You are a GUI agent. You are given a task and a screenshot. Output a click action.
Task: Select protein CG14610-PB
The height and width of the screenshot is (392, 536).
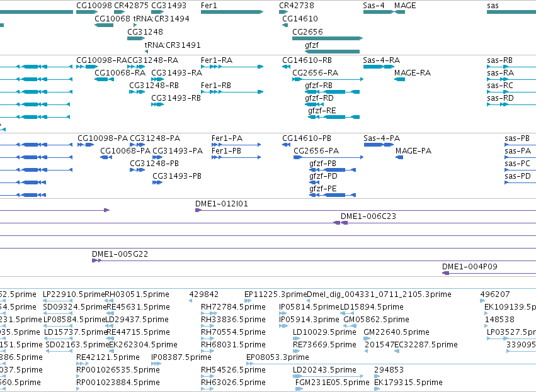[307, 138]
